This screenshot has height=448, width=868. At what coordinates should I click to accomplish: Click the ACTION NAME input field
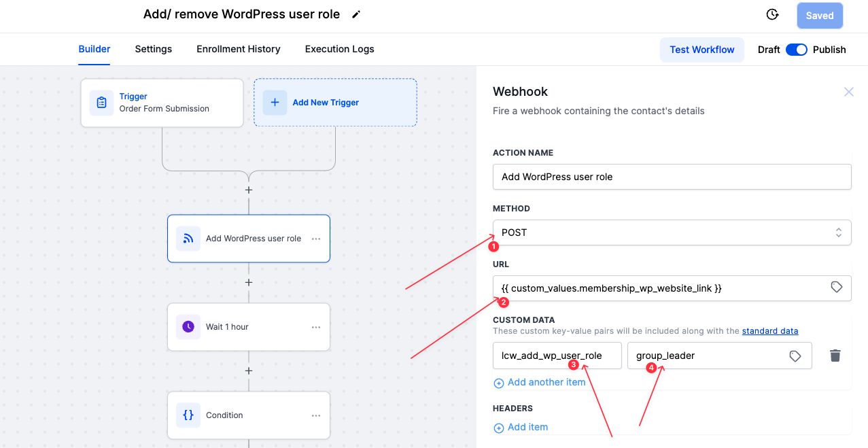672,176
